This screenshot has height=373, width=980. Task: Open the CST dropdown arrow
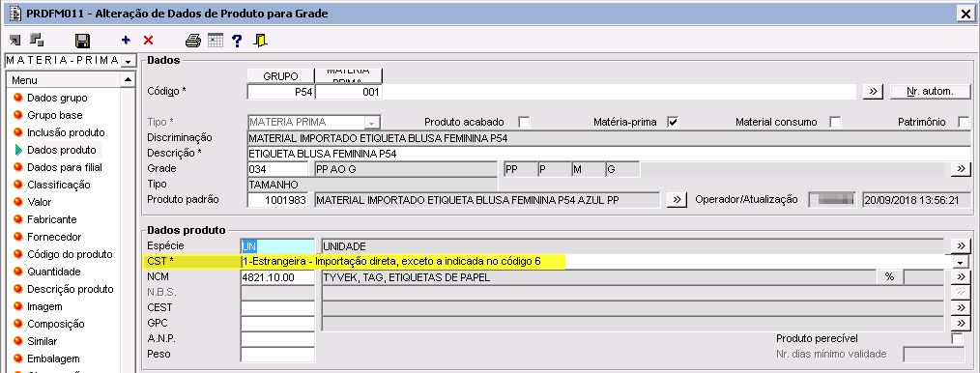coord(960,263)
